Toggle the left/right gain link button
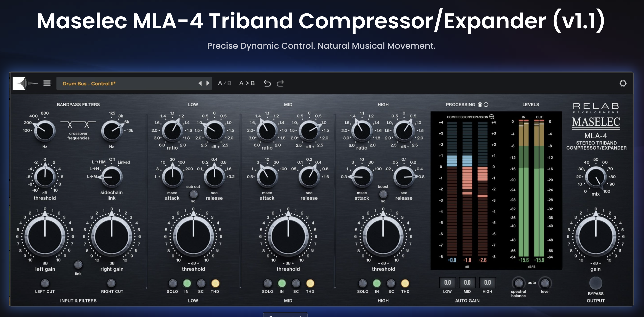 78,264
